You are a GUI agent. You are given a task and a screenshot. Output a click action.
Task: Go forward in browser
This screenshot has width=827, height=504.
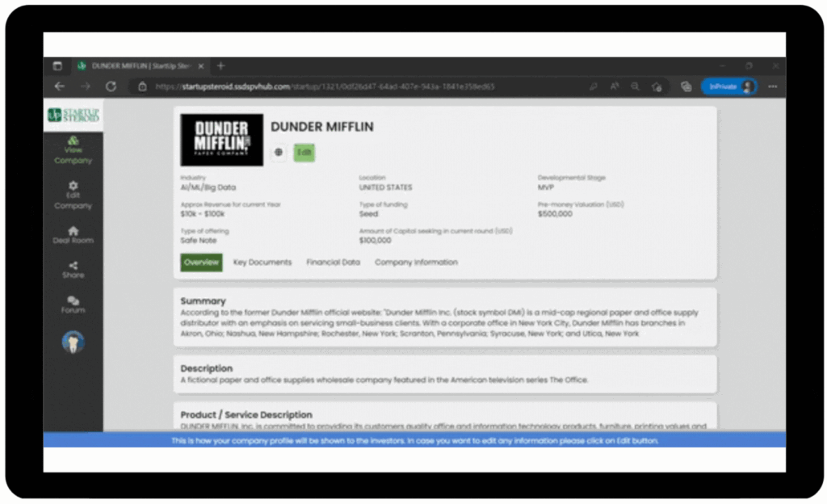[x=86, y=86]
